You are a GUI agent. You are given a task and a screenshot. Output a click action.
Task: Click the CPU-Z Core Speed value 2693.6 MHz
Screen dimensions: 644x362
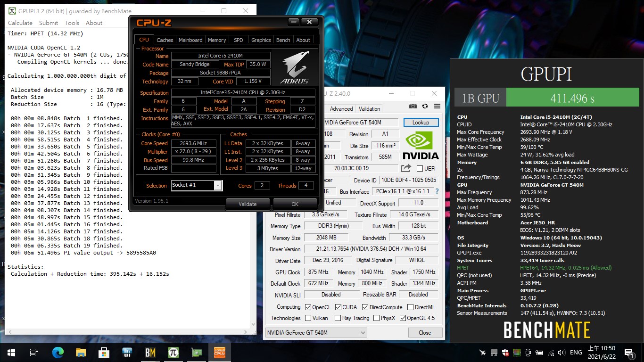[x=193, y=143]
